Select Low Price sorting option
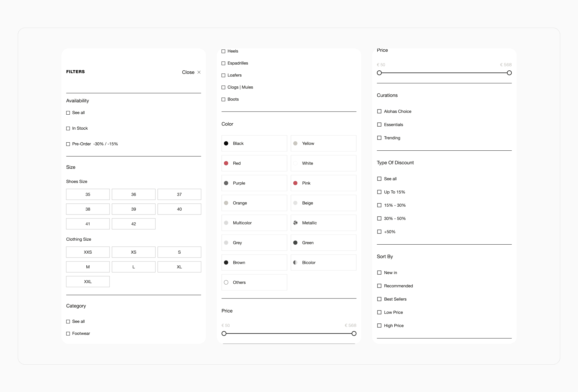This screenshot has width=578, height=392. pyautogui.click(x=379, y=312)
